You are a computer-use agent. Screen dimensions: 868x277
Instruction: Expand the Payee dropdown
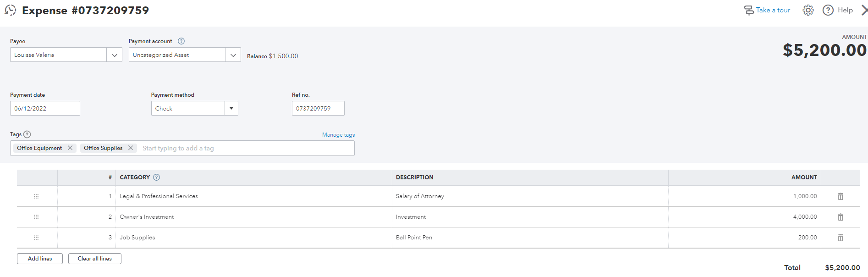114,55
